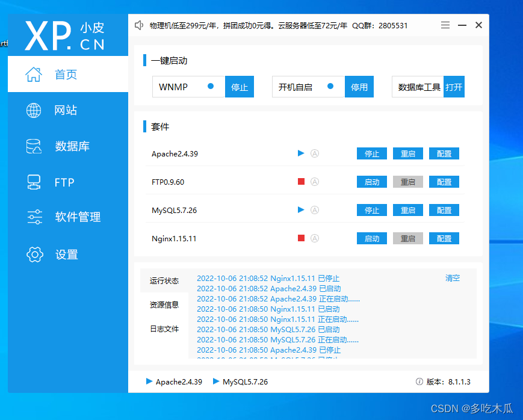
Task: Switch to 资源信息 tab
Action: [164, 304]
